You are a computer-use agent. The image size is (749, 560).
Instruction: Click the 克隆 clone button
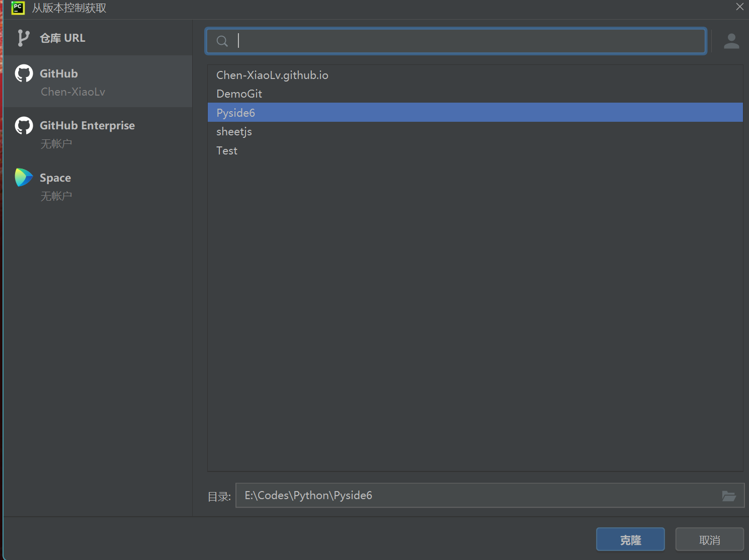pyautogui.click(x=630, y=540)
